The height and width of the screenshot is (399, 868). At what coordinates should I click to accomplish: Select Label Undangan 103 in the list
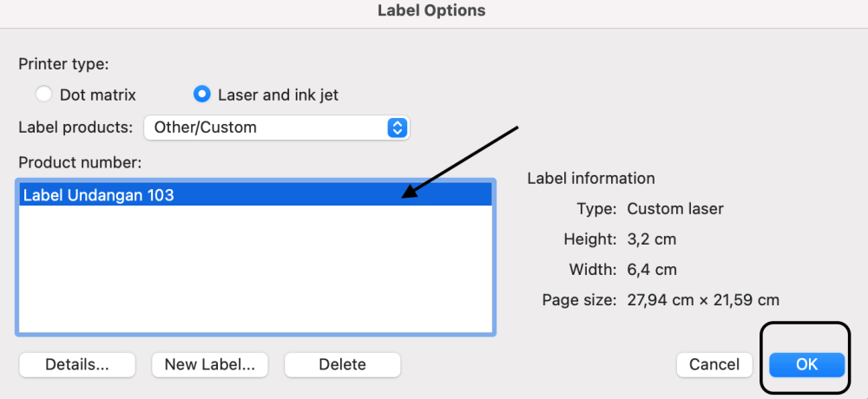pyautogui.click(x=98, y=195)
